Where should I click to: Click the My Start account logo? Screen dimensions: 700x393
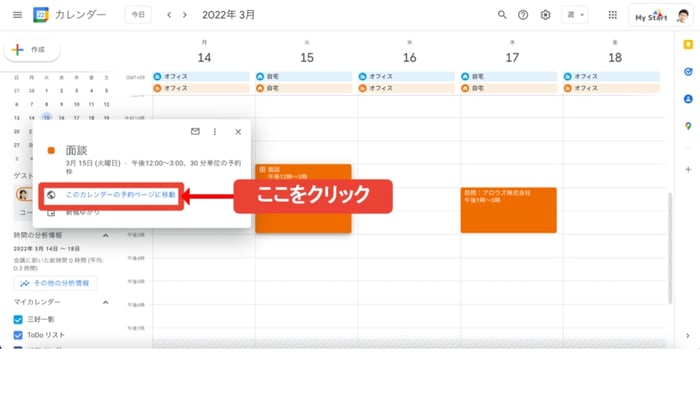(x=651, y=16)
